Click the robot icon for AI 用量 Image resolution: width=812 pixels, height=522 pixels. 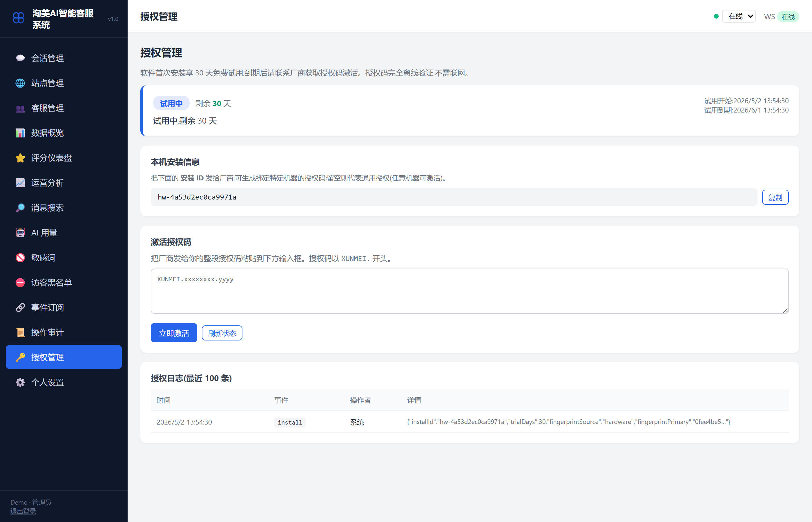point(20,233)
